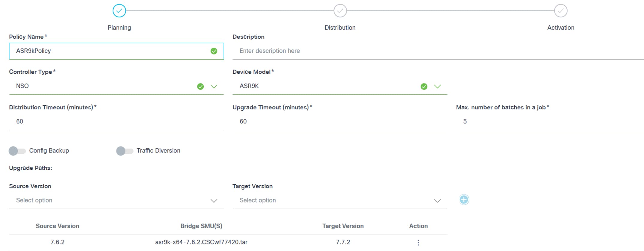Enable the Config Backup toggle
644x251 pixels.
(17, 151)
